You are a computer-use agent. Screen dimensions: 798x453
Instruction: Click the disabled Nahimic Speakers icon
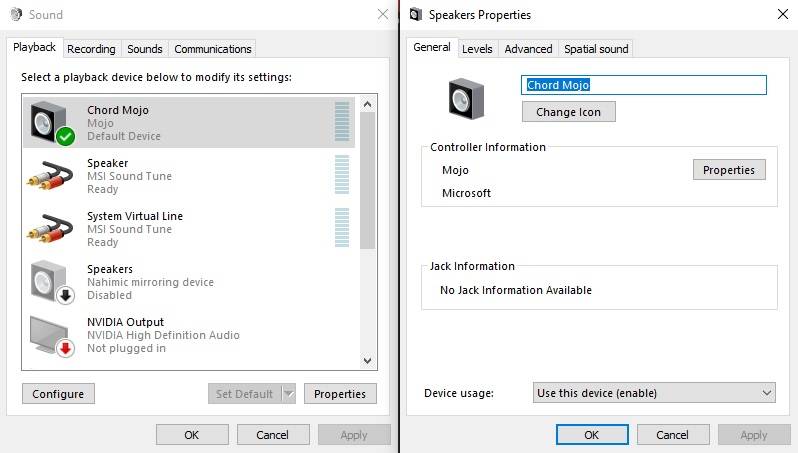tap(52, 282)
